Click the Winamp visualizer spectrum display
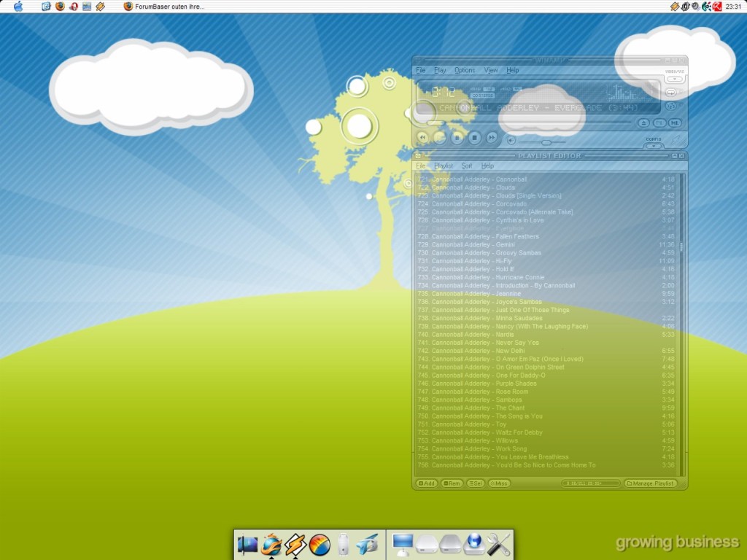Viewport: 747px width, 560px height. (629, 93)
